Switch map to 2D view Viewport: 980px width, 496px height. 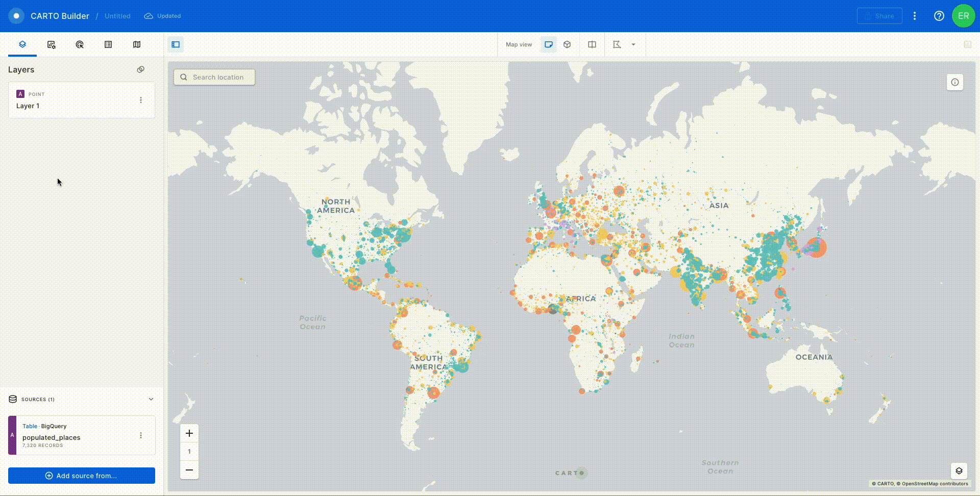(x=549, y=44)
